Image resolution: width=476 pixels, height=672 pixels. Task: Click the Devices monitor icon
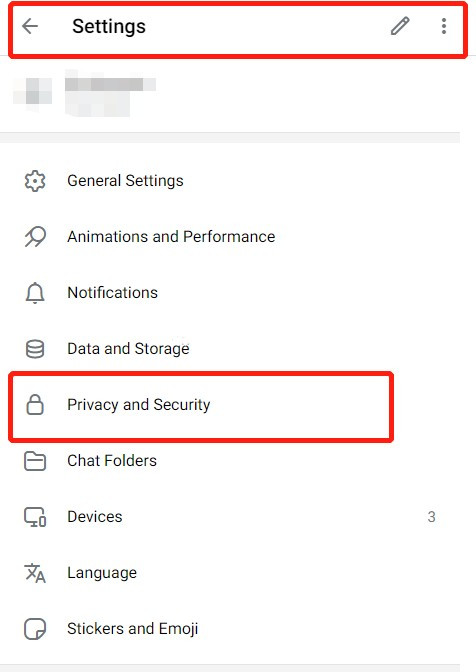[35, 517]
